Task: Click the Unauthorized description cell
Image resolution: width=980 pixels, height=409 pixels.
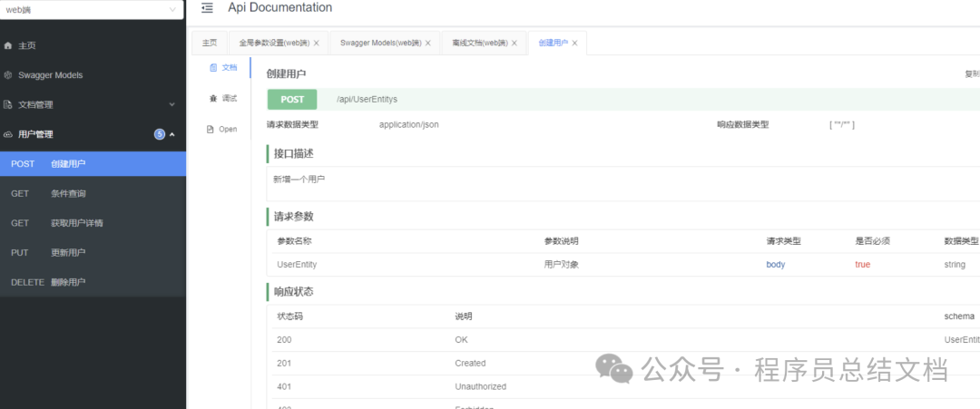Action: [x=481, y=386]
